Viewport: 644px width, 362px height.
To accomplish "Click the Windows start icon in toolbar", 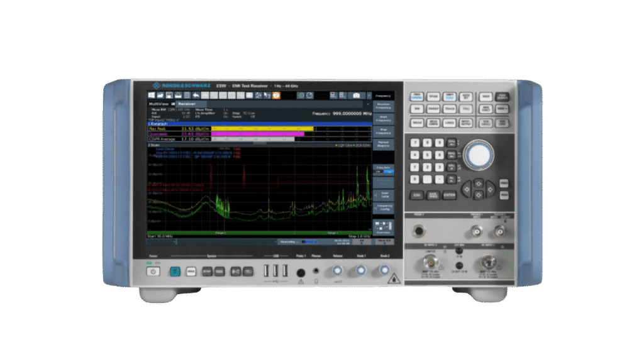I will pyautogui.click(x=151, y=95).
